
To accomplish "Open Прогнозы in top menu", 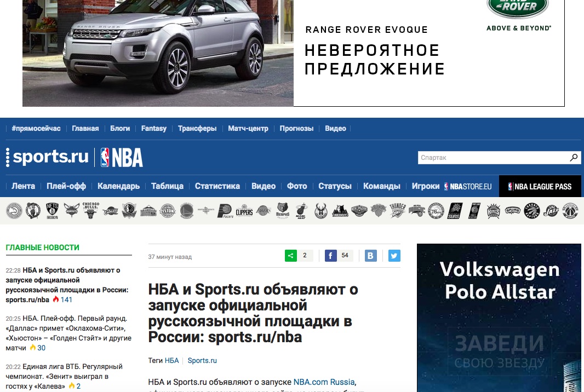I will click(x=296, y=129).
